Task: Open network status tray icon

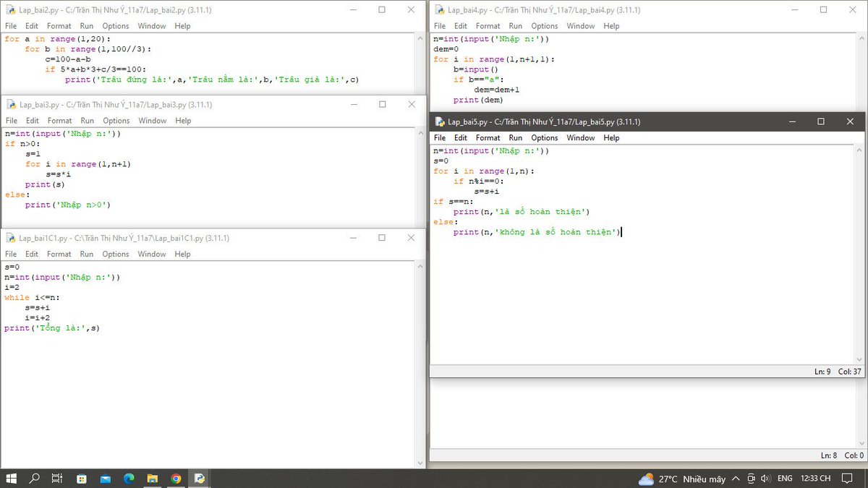Action: [751, 479]
